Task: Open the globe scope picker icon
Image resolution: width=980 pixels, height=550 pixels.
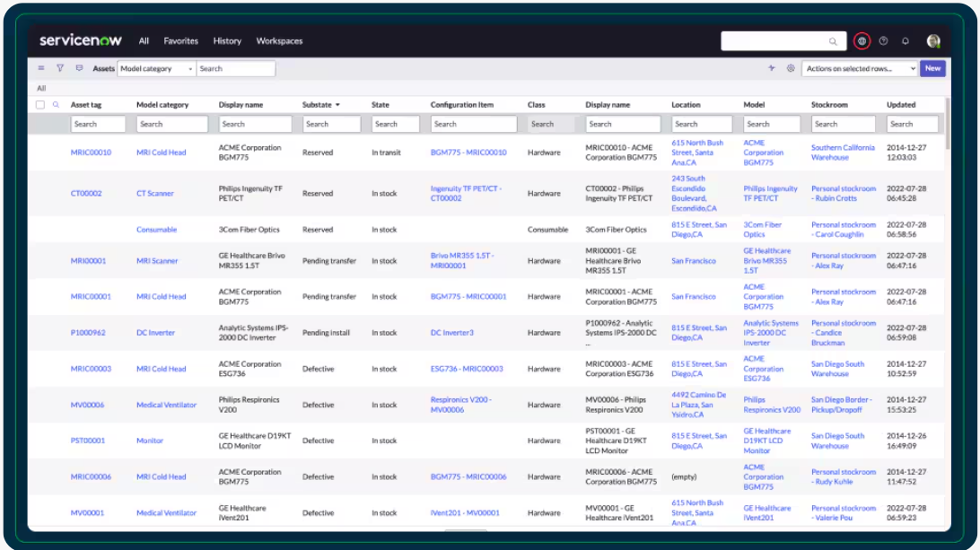Action: click(862, 41)
